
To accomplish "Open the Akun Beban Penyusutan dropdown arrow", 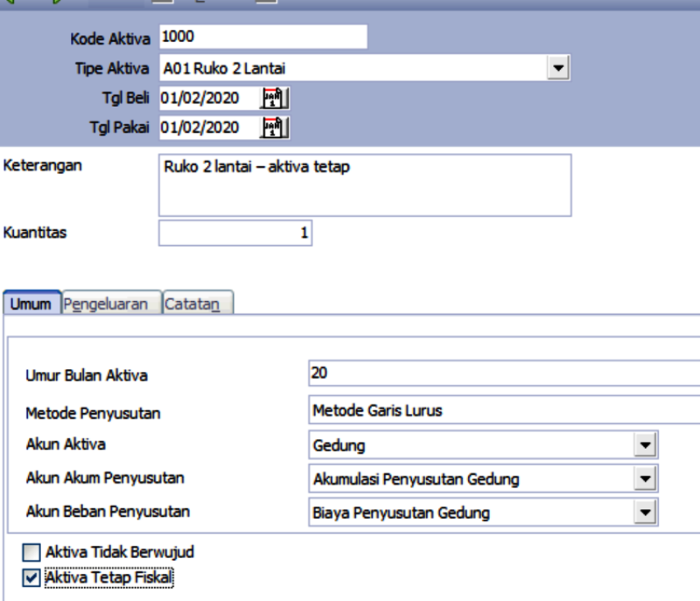I will 646,513.
